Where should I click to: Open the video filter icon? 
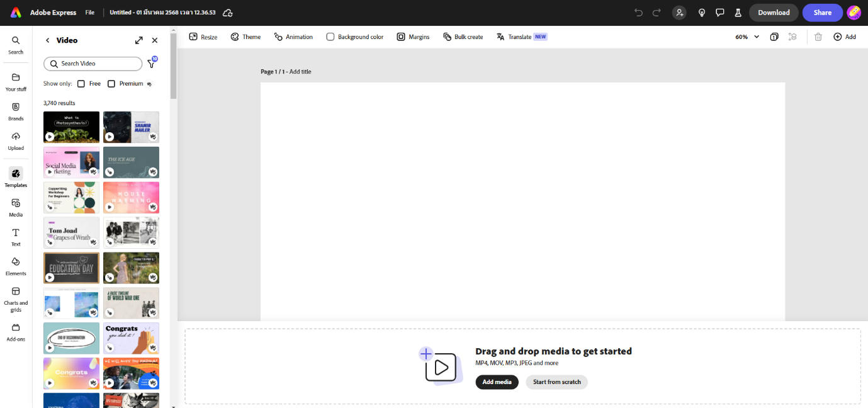click(x=151, y=64)
